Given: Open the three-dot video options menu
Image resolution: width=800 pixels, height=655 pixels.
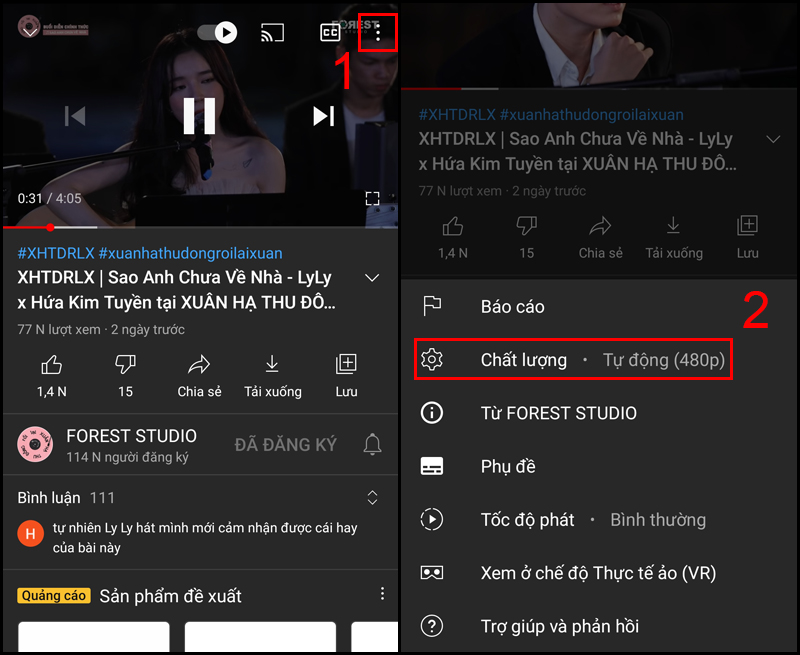Looking at the screenshot, I should click(378, 32).
